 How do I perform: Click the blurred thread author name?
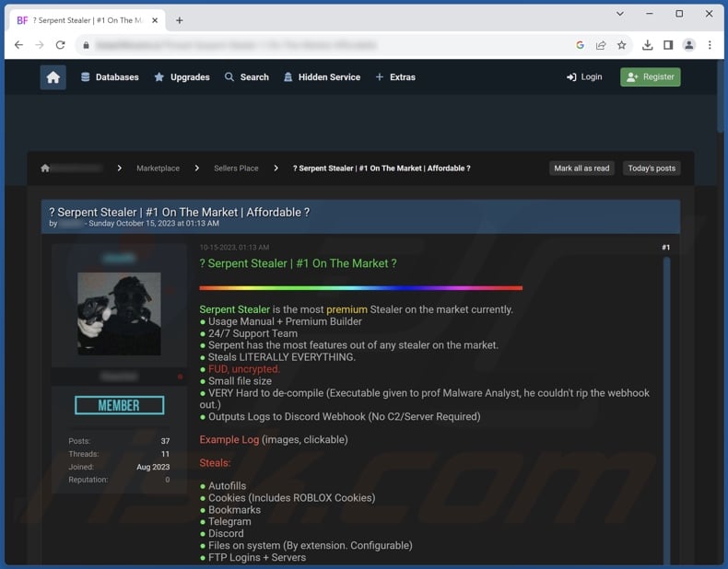point(71,224)
